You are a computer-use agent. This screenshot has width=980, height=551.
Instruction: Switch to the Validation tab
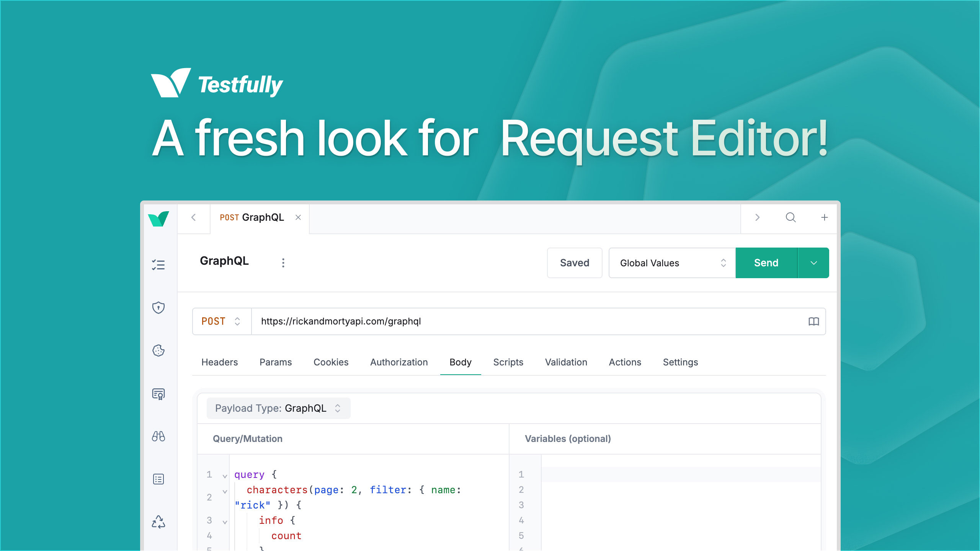click(x=566, y=362)
